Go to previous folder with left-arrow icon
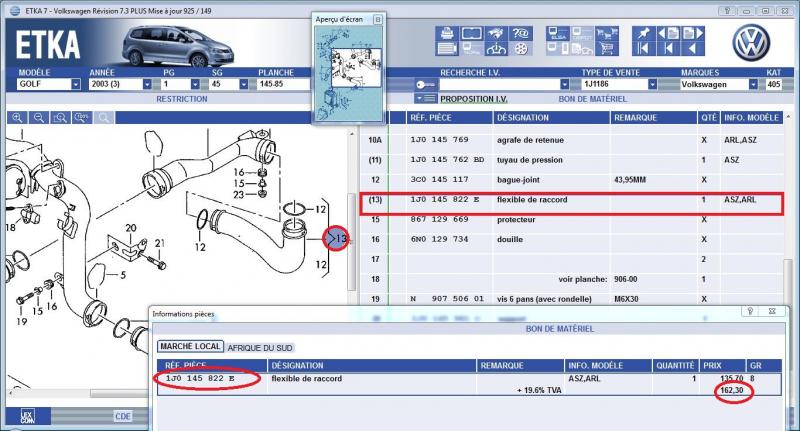Screen dimensions: 800x431 [668, 34]
